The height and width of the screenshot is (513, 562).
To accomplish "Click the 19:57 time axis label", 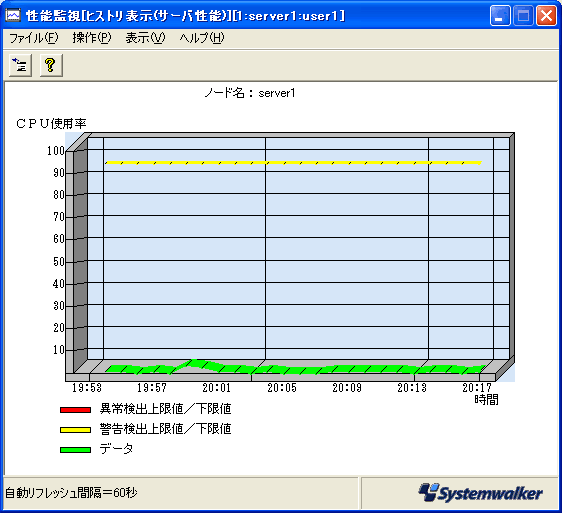I will [152, 388].
